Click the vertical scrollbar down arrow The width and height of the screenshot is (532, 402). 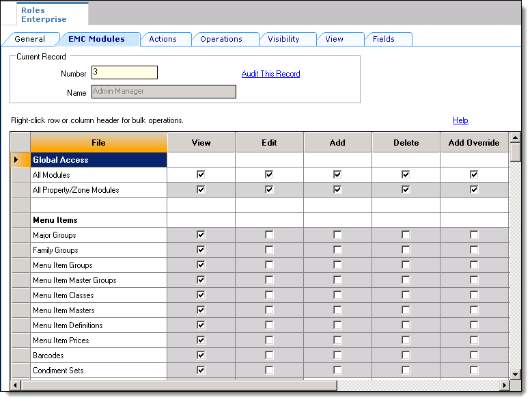point(516,374)
